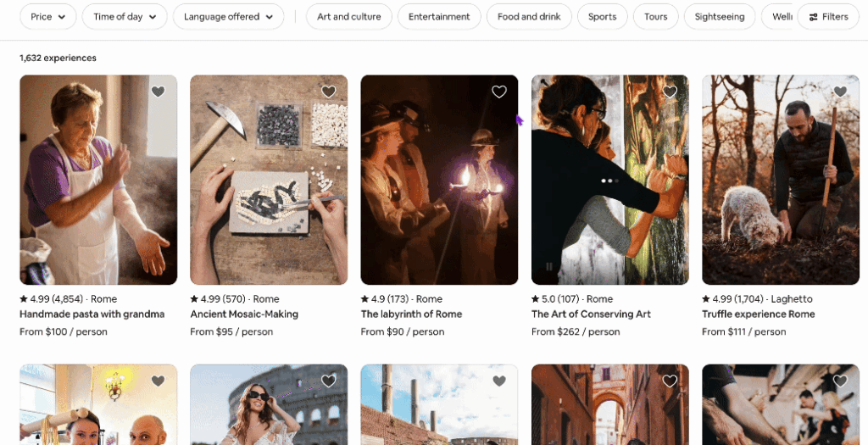Choose the Entertainment category tab
Image resolution: width=868 pixels, height=445 pixels.
pyautogui.click(x=439, y=17)
